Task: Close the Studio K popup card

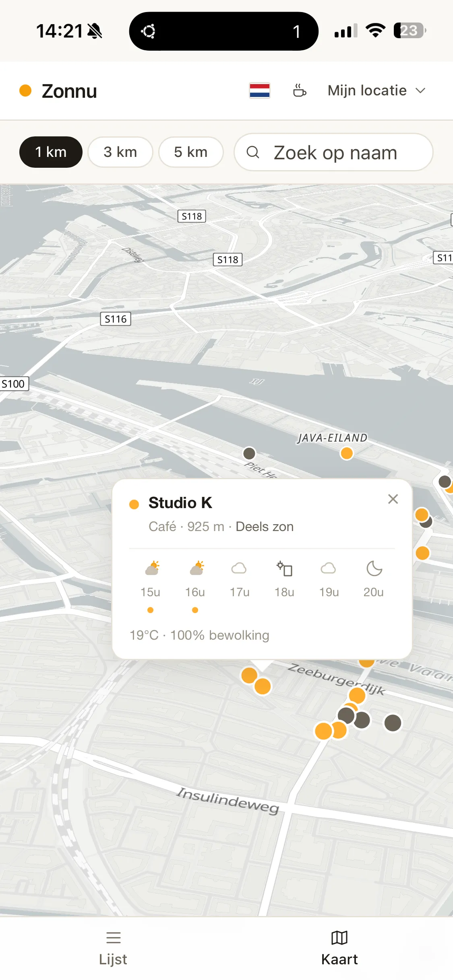Action: (x=393, y=499)
